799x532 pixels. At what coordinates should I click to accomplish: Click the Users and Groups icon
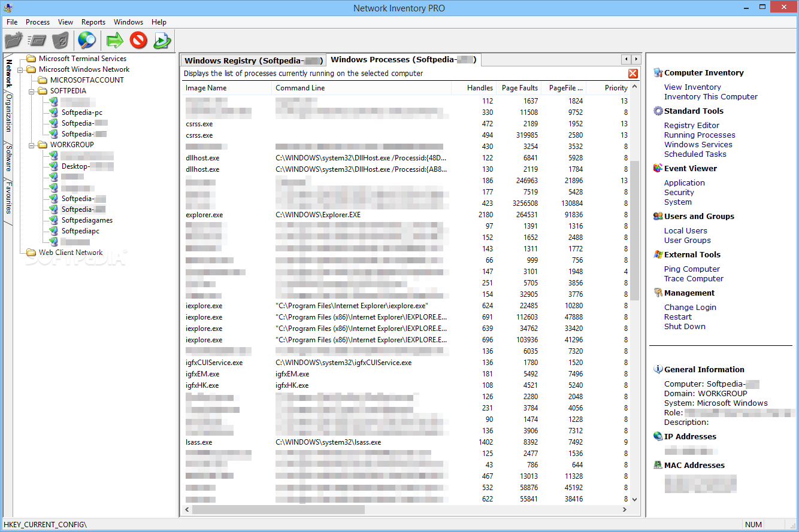point(658,217)
